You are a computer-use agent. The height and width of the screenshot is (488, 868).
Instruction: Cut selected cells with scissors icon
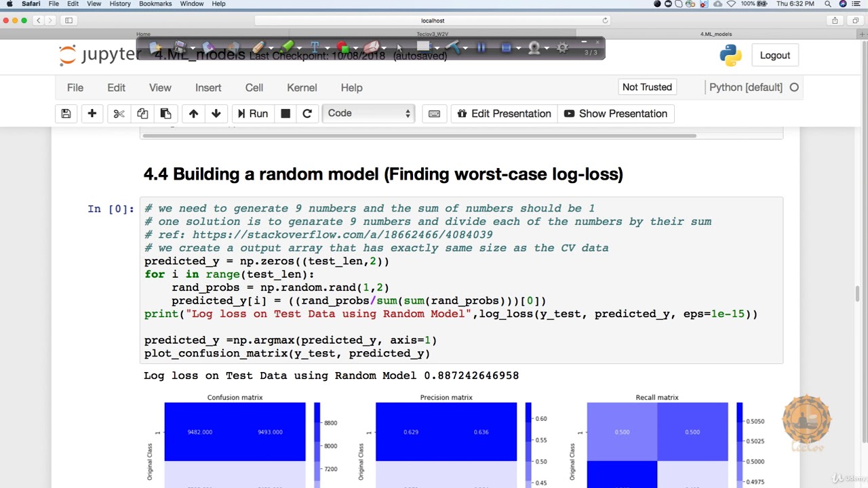tap(119, 114)
